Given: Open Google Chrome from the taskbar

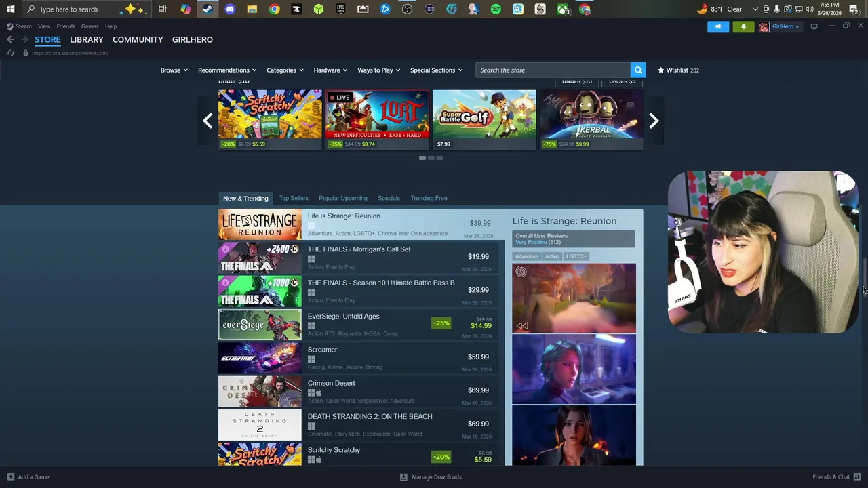Looking at the screenshot, I should pos(274,9).
